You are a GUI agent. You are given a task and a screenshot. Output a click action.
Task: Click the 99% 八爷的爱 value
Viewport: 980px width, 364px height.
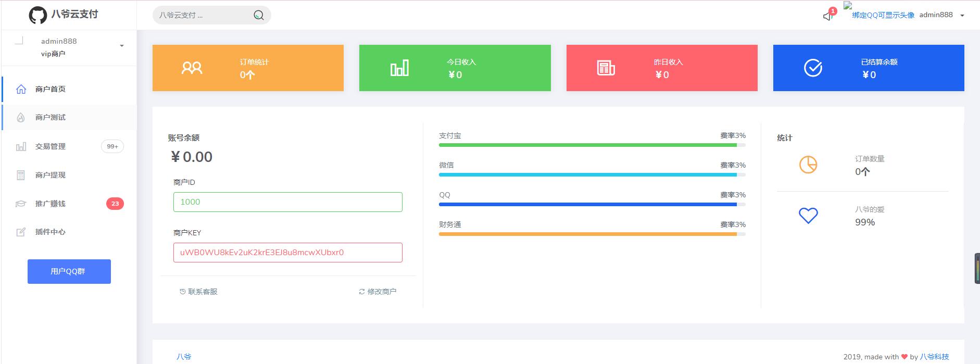pos(865,222)
